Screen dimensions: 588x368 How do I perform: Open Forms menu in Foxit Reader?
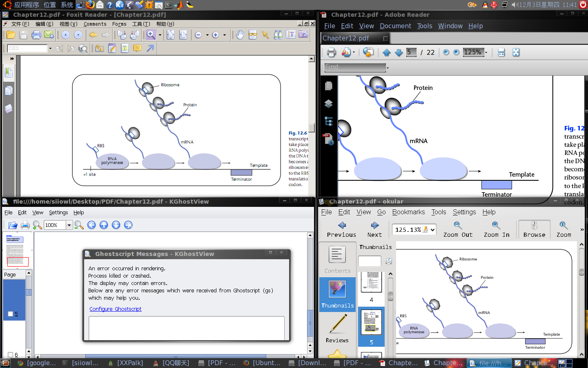point(119,24)
